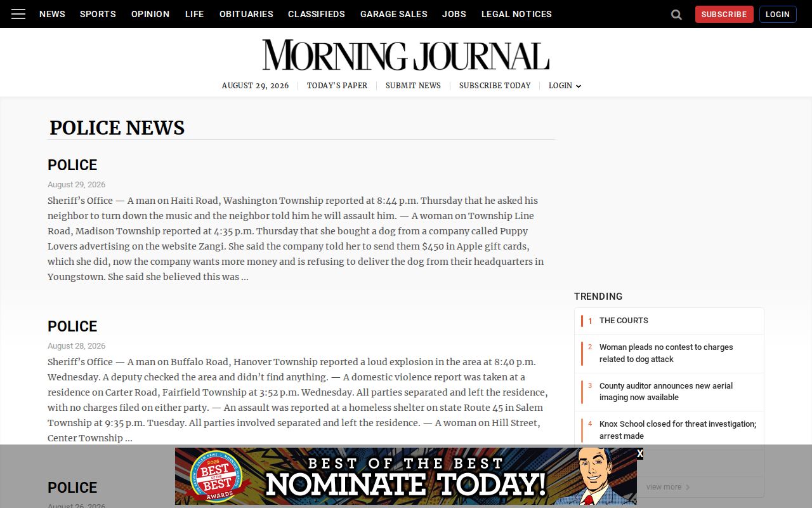
Task: Click the Login button in top bar
Action: [x=778, y=15]
